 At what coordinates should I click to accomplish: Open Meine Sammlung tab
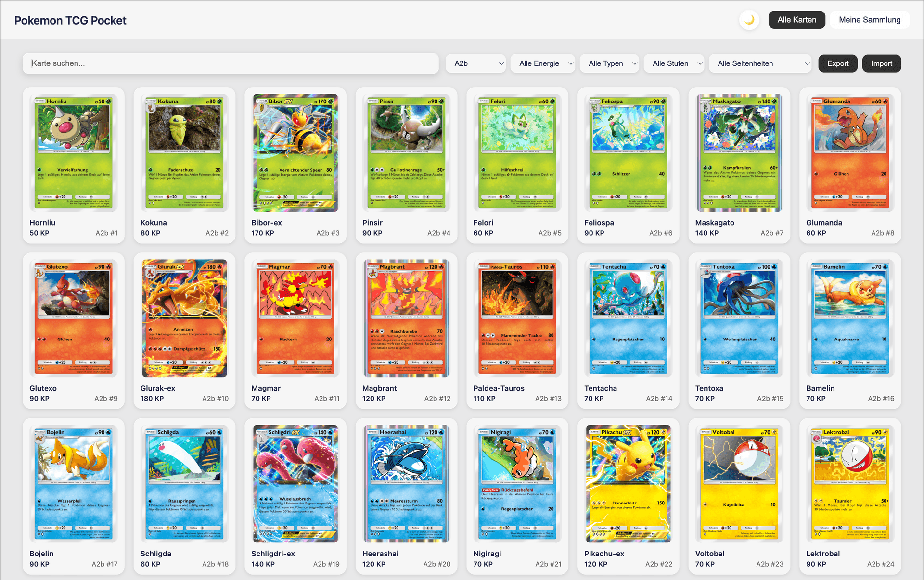pos(869,20)
